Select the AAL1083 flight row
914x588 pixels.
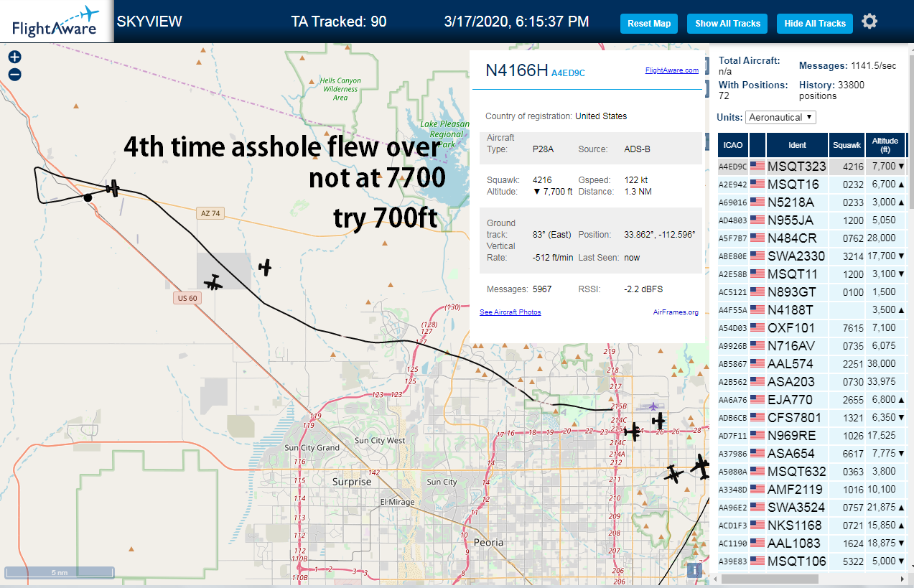811,543
